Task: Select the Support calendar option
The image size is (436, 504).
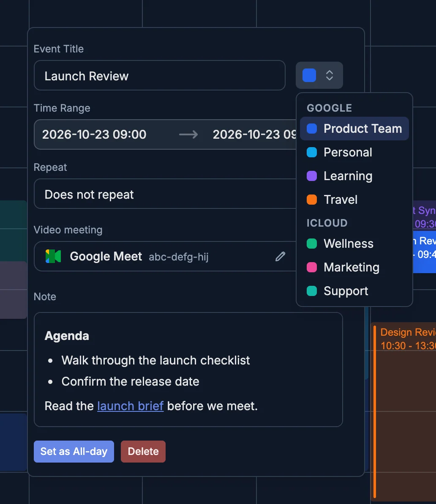Action: 354,291
